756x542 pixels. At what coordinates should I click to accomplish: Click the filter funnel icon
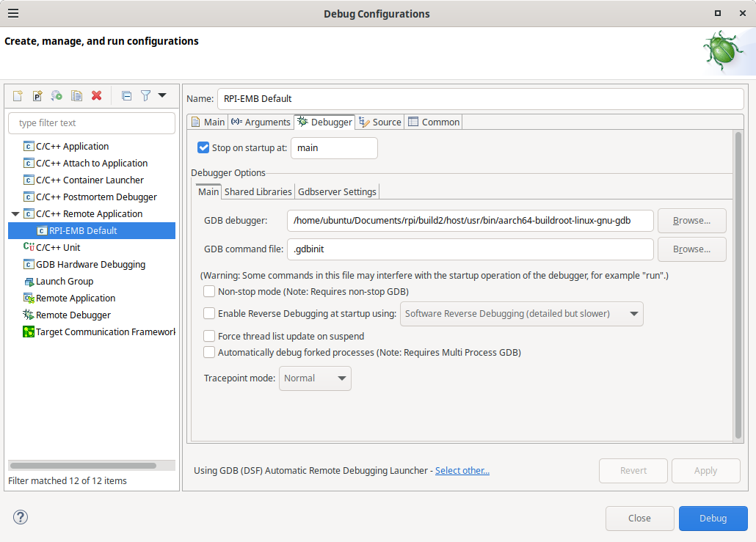click(146, 96)
